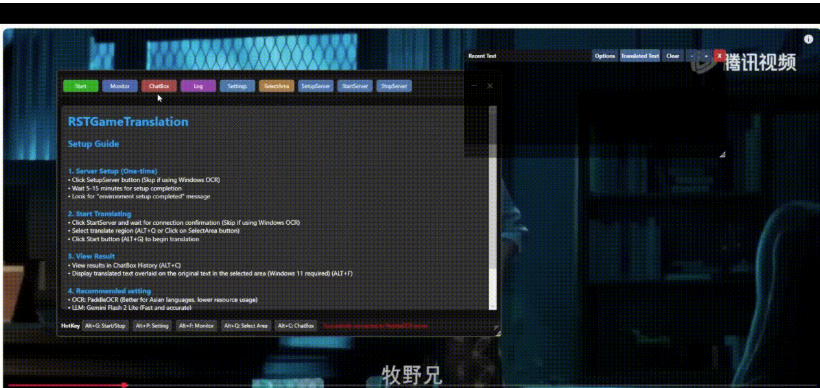
Task: Click the plus button in Recent Text window
Action: tap(706, 56)
